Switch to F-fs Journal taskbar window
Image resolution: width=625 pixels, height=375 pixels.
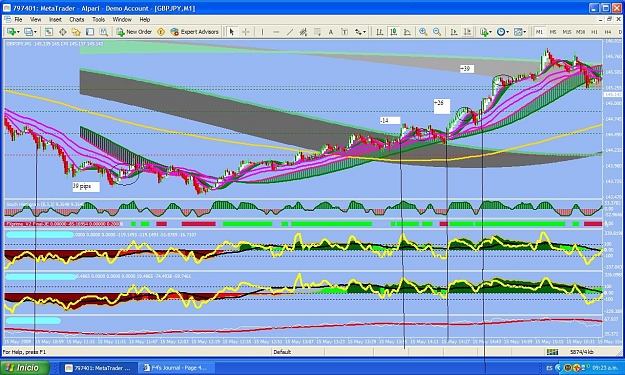(x=178, y=368)
